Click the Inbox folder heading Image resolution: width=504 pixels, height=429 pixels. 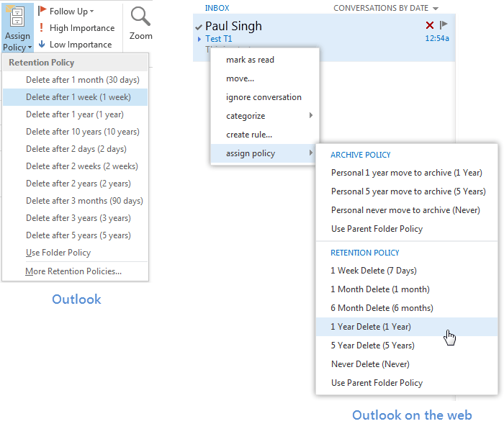pyautogui.click(x=217, y=8)
